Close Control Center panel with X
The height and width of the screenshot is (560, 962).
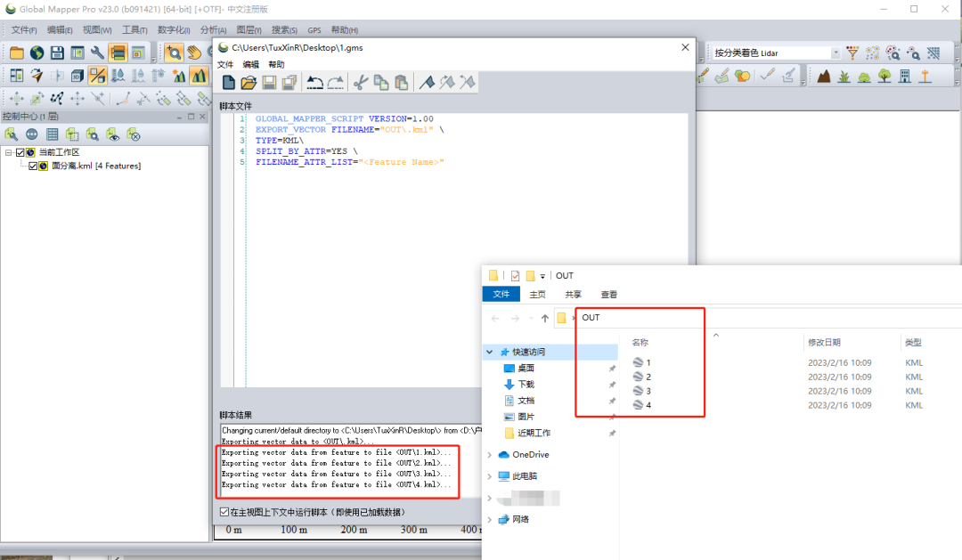click(202, 117)
